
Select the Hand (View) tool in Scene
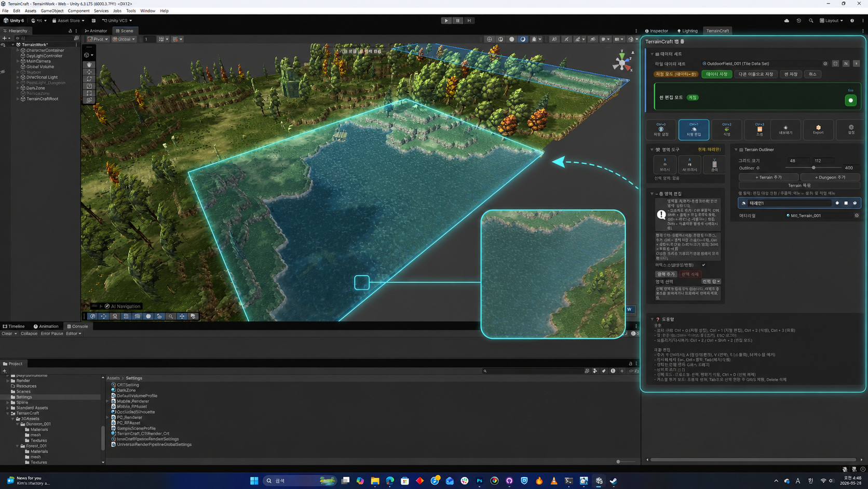[x=89, y=64]
